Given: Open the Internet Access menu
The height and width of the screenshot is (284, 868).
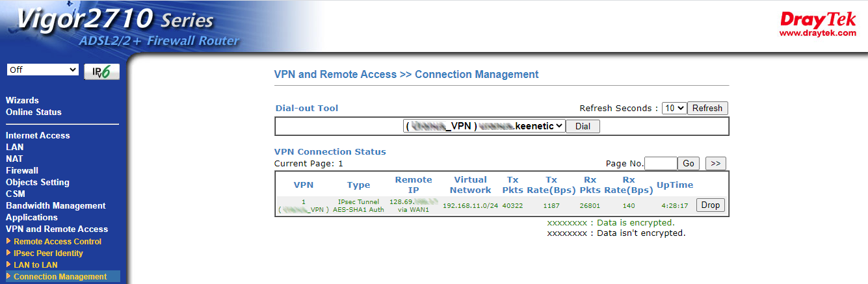Looking at the screenshot, I should [x=38, y=135].
